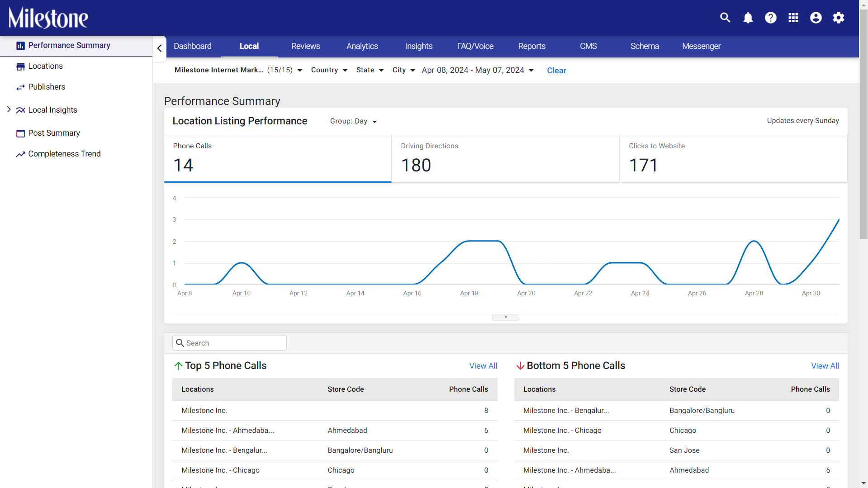The width and height of the screenshot is (868, 488).
Task: Open the help question mark icon
Action: tap(770, 18)
